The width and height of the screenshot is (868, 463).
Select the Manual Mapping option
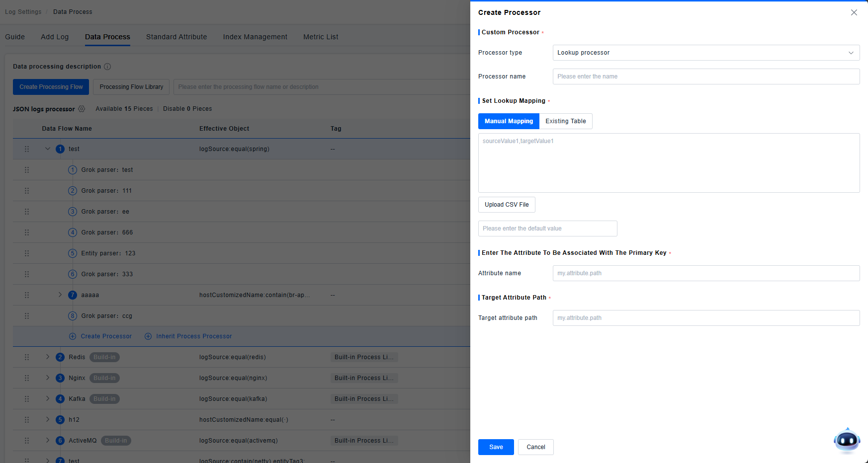coord(509,121)
